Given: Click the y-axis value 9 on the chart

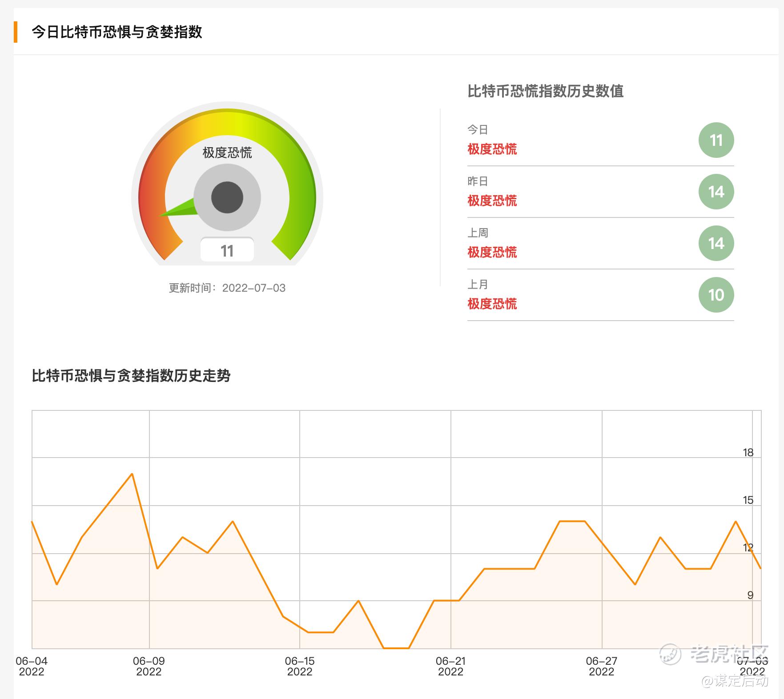Looking at the screenshot, I should [x=751, y=595].
